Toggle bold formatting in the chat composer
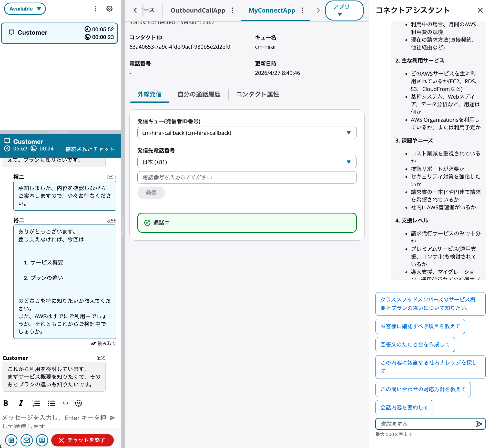Viewport: 489px width, 448px height. pos(6,403)
